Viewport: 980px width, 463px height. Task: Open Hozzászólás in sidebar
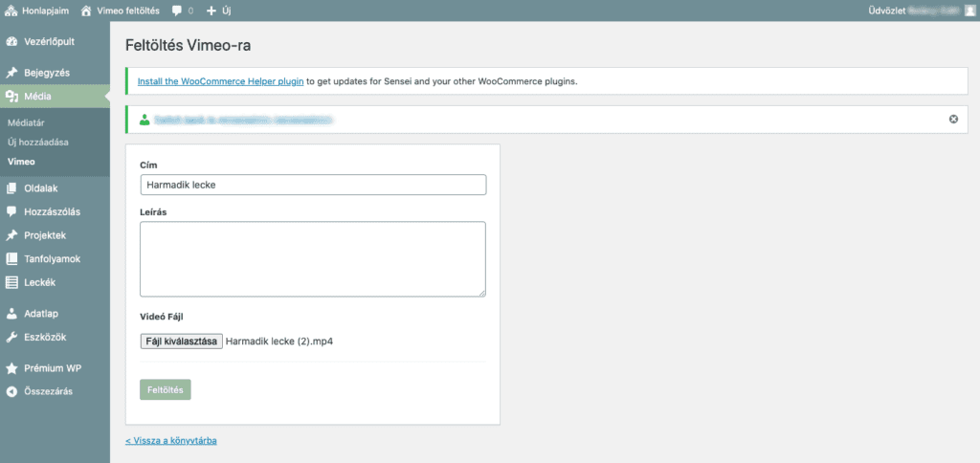pyautogui.click(x=55, y=211)
